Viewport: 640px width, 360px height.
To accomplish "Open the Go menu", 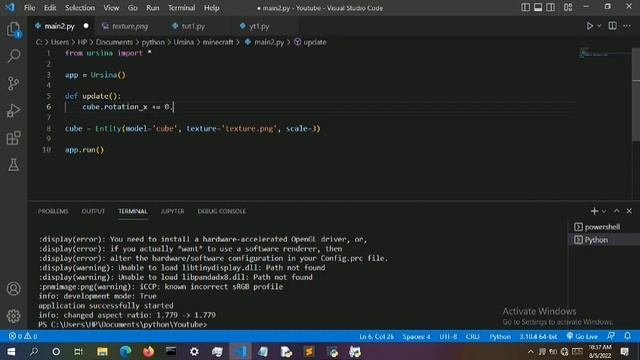I will coord(132,8).
